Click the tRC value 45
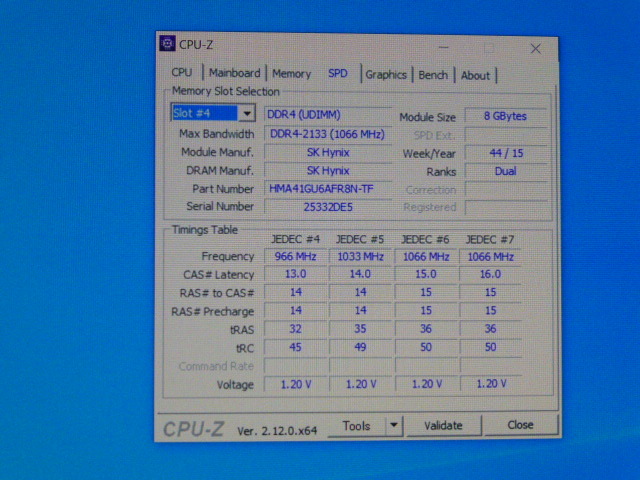Screen dimensions: 640x480 click(x=296, y=347)
